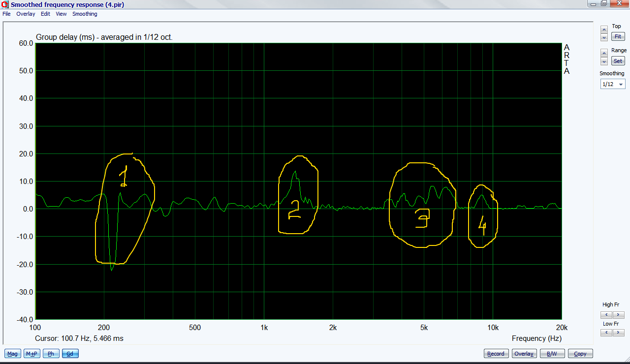The image size is (630, 364).
Task: Expand the Smoothing menu in menu bar
Action: tap(85, 14)
